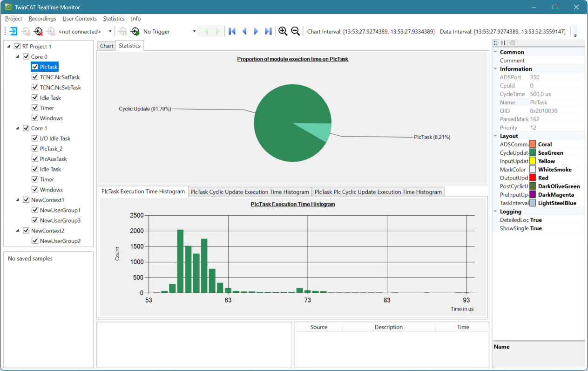The width and height of the screenshot is (588, 371).
Task: Click the greyed property pages icon
Action: click(512, 43)
